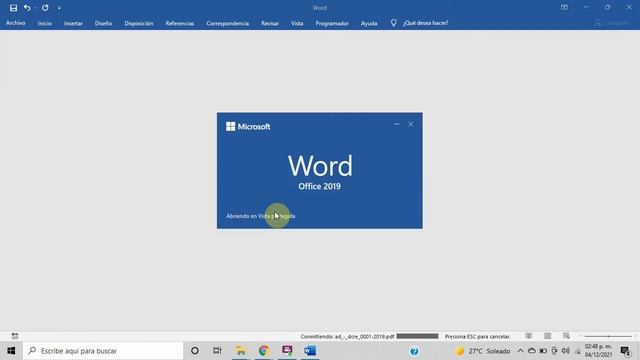
Task: Click the Microsoft logo on splash screen
Action: (x=248, y=127)
